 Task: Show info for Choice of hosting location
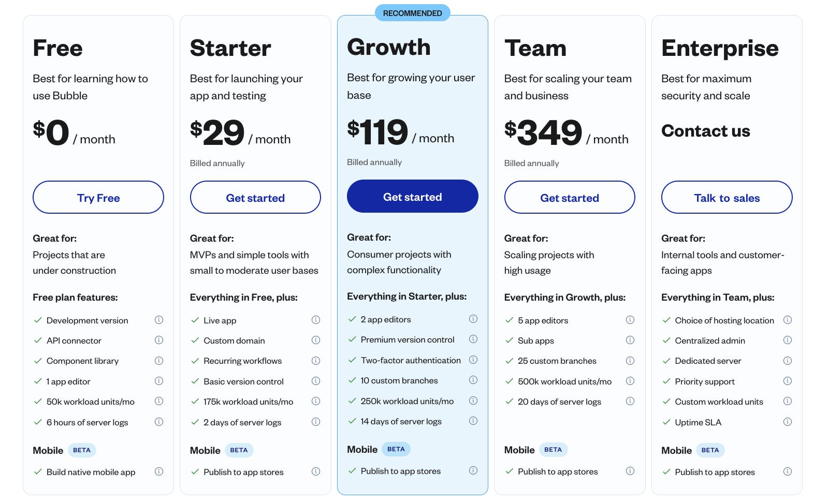[x=788, y=320]
